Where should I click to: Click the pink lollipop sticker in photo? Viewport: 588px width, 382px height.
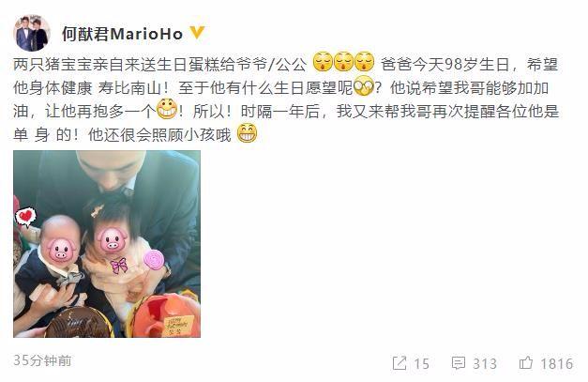154,260
